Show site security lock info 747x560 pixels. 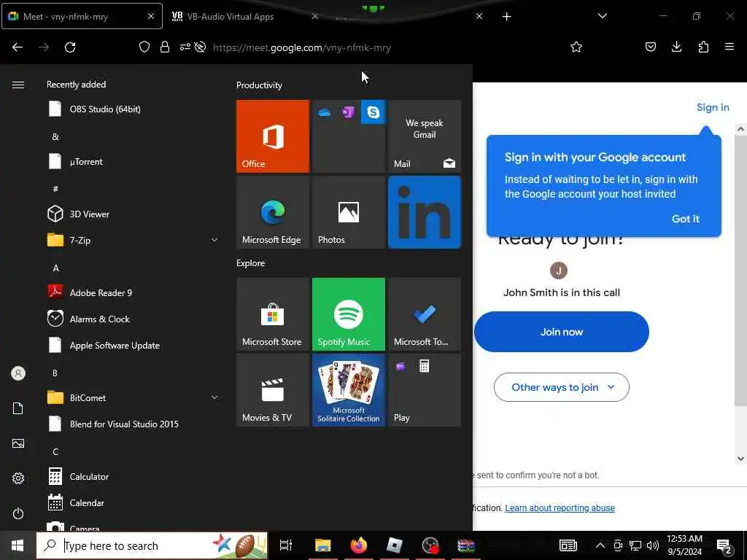pos(165,47)
